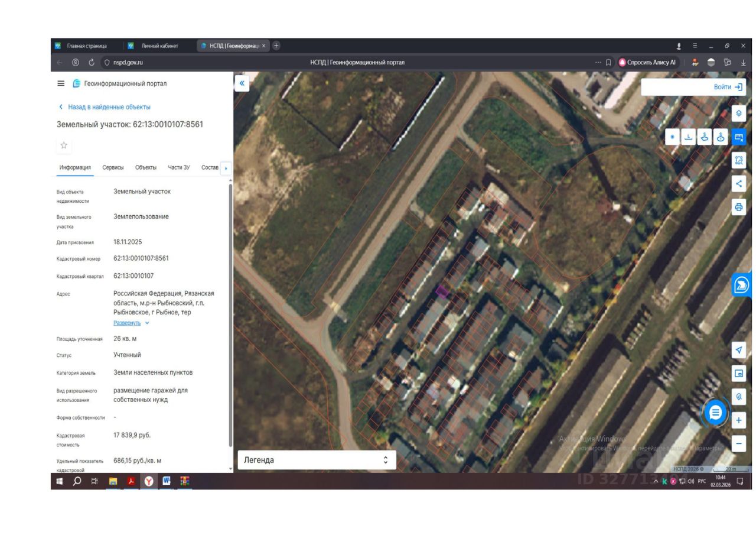Open the Yandex Browser profile icon
This screenshot has height=535, width=756.
[679, 46]
